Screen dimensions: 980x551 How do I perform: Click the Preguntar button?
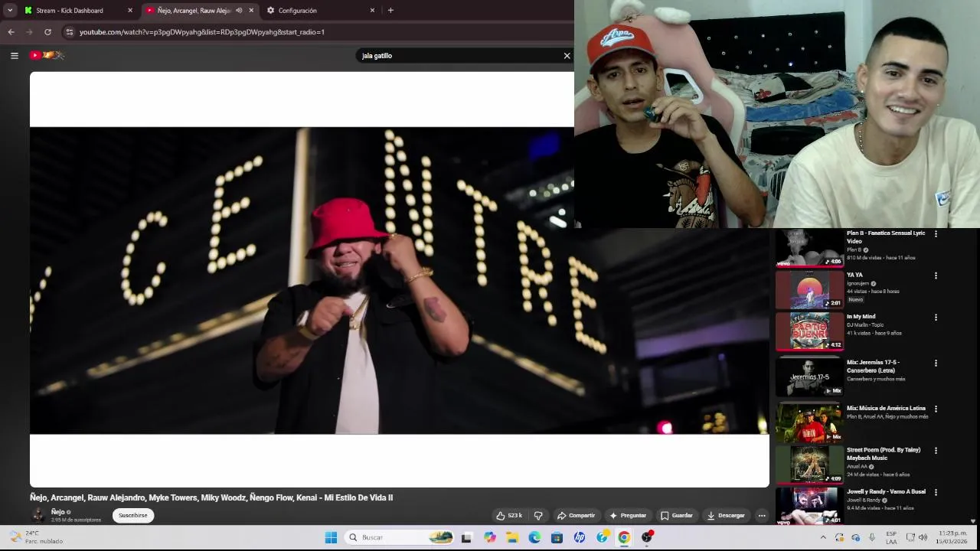(x=628, y=515)
